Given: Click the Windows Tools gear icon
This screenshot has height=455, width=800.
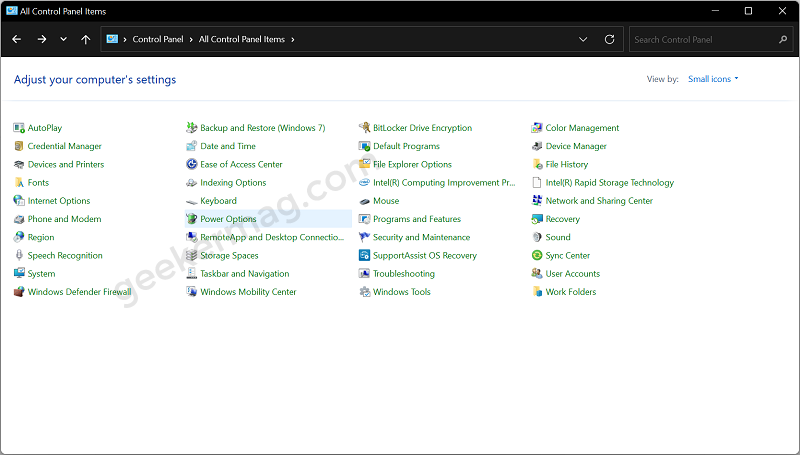Looking at the screenshot, I should click(x=364, y=292).
